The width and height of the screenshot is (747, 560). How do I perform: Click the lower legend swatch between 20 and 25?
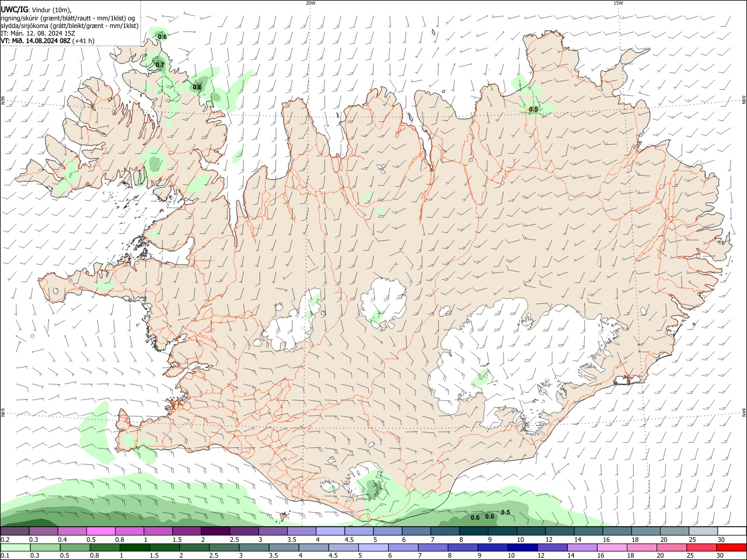click(672, 547)
